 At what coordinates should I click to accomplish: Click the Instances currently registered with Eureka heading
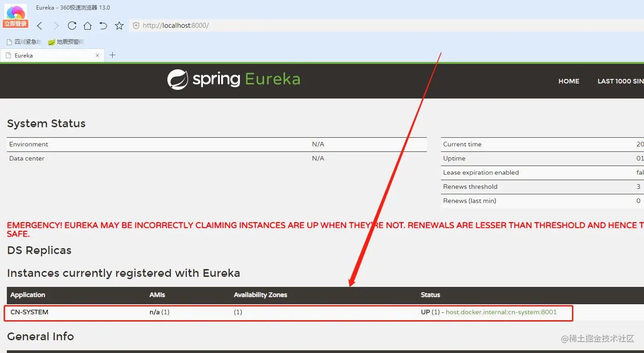[x=124, y=273]
